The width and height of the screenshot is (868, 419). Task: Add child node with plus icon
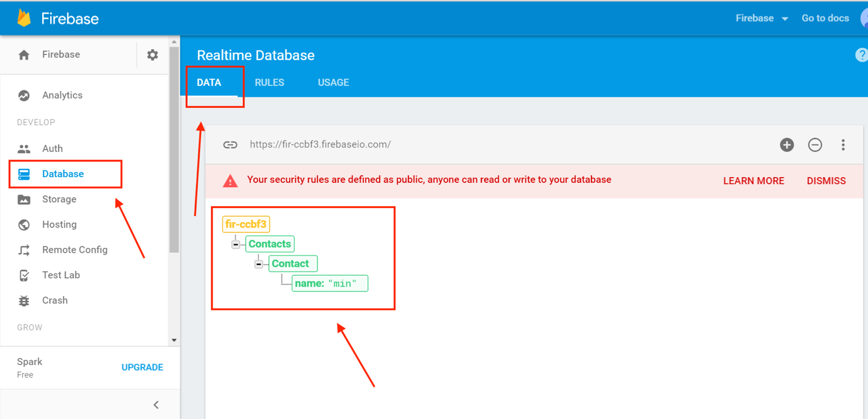click(x=787, y=145)
